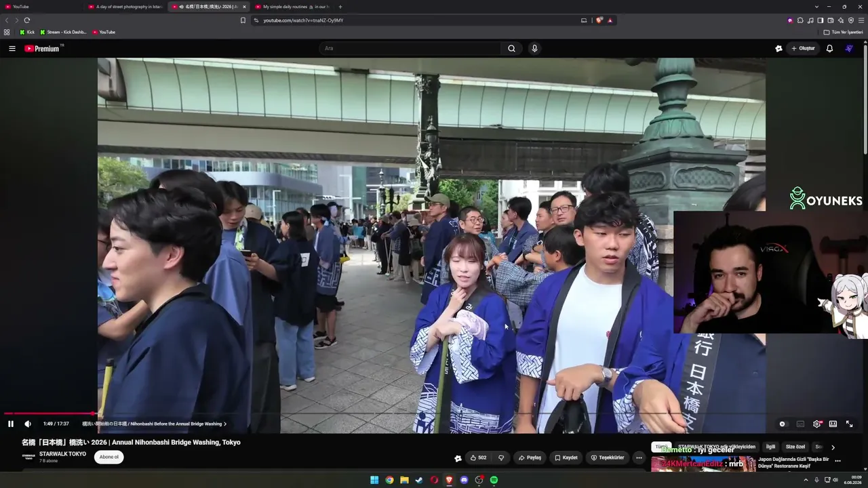Select the Tümü filter chip
The width and height of the screenshot is (868, 488).
pyautogui.click(x=661, y=447)
